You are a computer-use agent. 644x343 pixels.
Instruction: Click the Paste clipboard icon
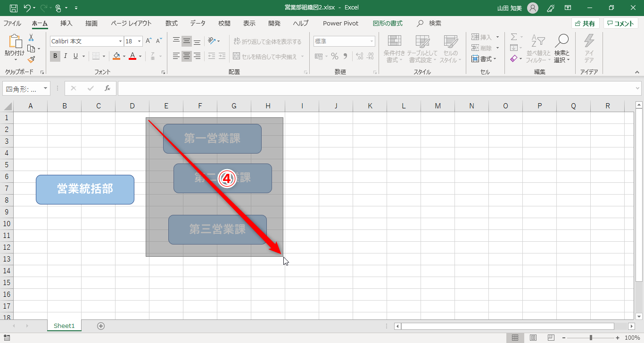coord(15,42)
